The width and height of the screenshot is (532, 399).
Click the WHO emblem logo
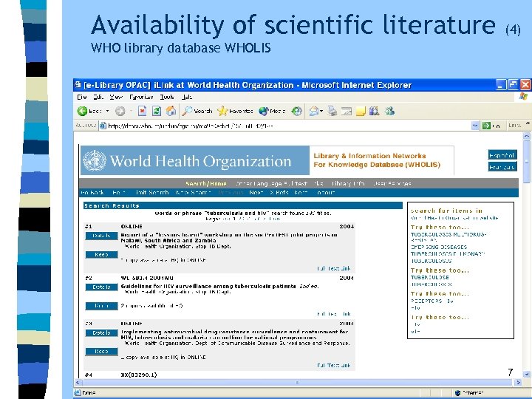[95, 160]
